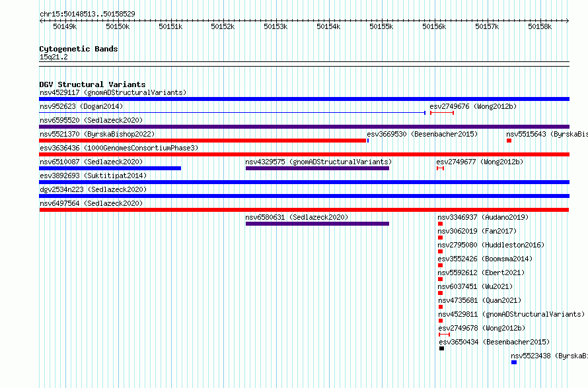The image size is (588, 388).
Task: Click the nsv6510087 short blue bar
Action: 110,168
